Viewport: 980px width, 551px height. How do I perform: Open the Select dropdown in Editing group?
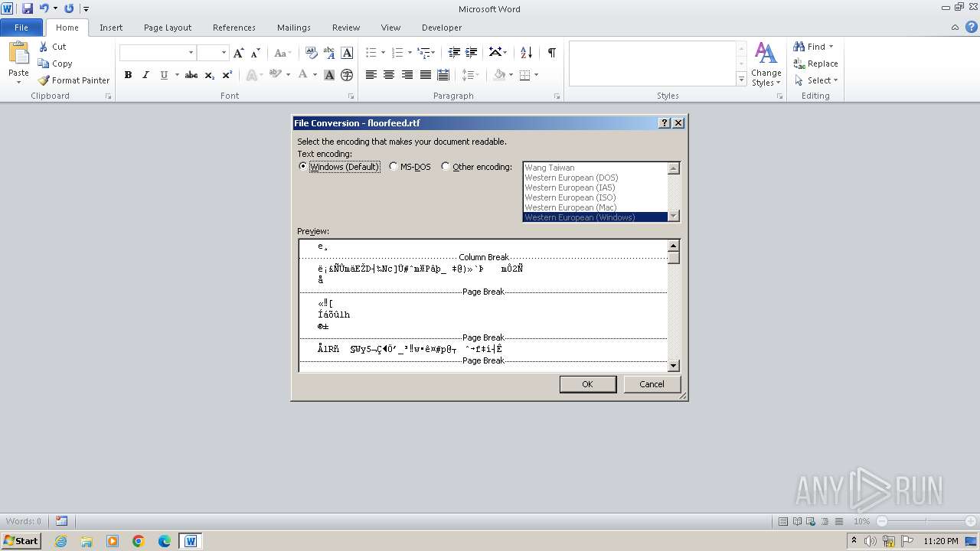(x=817, y=80)
